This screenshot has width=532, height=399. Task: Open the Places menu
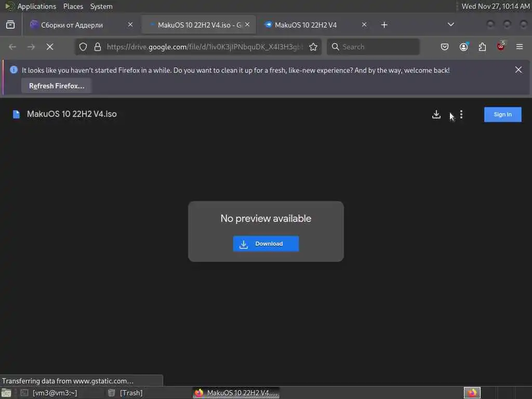point(73,6)
